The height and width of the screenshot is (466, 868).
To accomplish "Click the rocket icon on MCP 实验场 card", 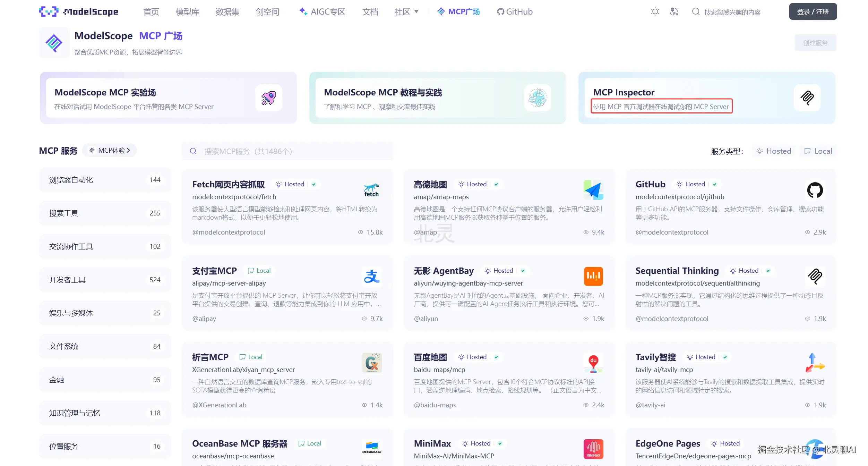I will point(268,98).
